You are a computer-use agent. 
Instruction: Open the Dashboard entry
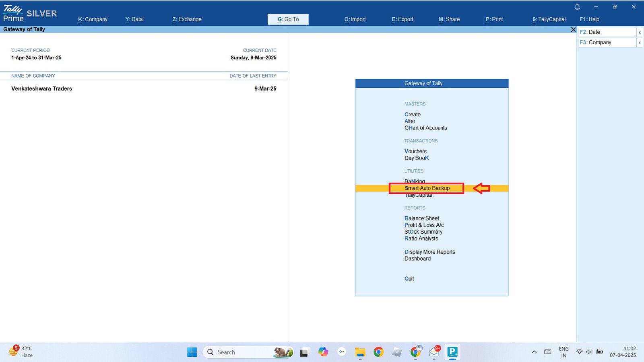coord(417,259)
